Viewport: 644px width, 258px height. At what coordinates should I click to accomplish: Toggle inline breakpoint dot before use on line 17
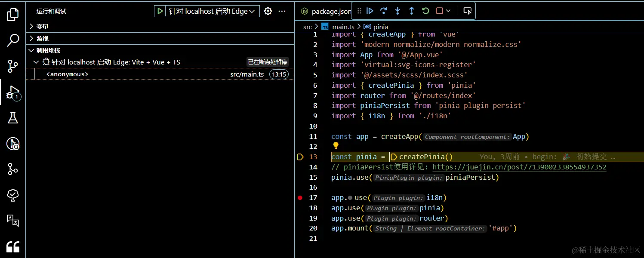coord(350,198)
